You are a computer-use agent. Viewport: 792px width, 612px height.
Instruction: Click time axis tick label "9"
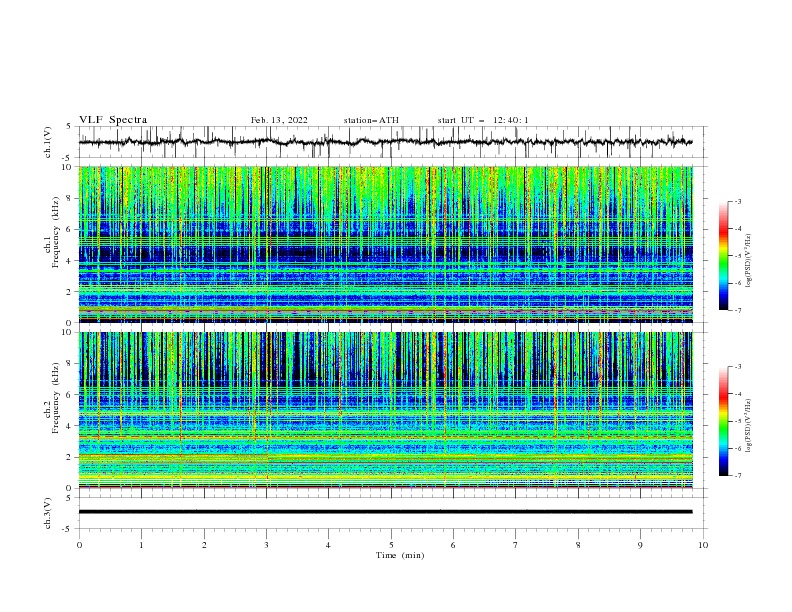(x=640, y=545)
